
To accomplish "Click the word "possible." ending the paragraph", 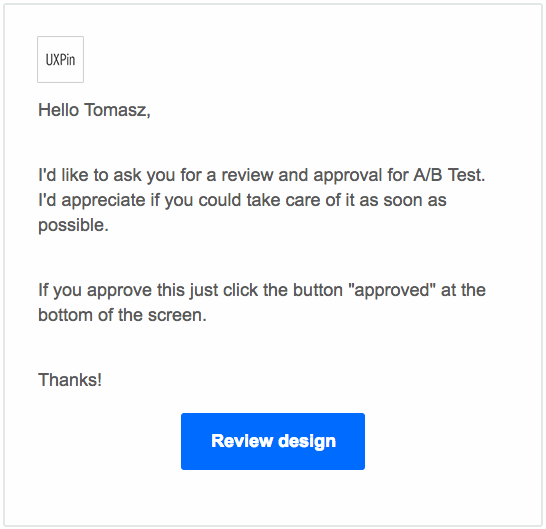I will click(x=73, y=226).
